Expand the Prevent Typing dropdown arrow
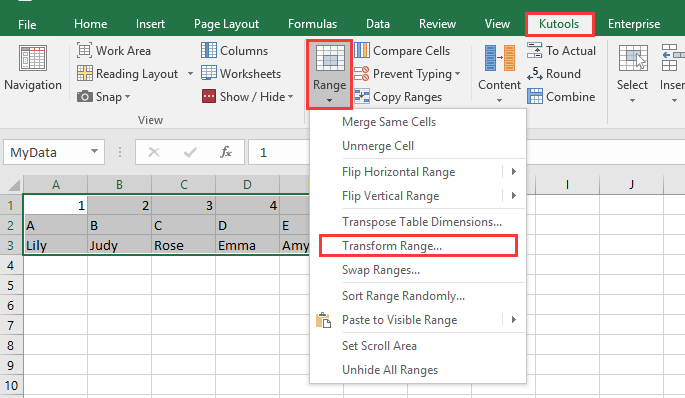 tap(457, 73)
